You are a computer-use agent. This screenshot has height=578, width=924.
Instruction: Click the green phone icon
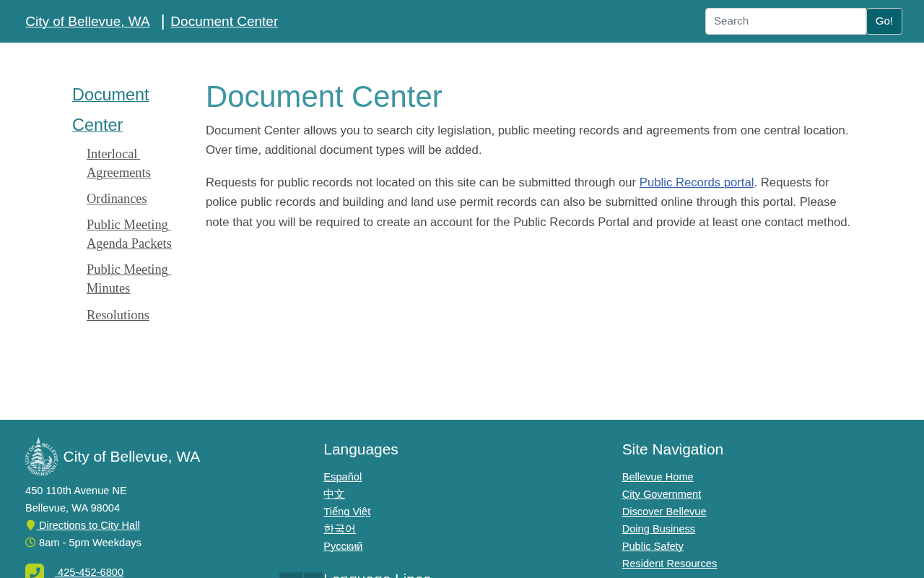(35, 571)
